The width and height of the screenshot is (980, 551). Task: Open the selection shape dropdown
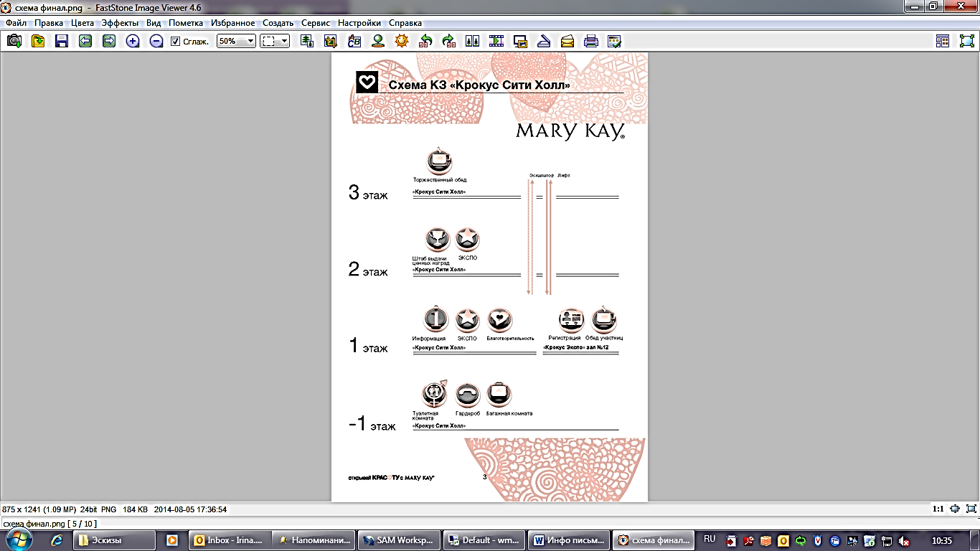(x=275, y=42)
